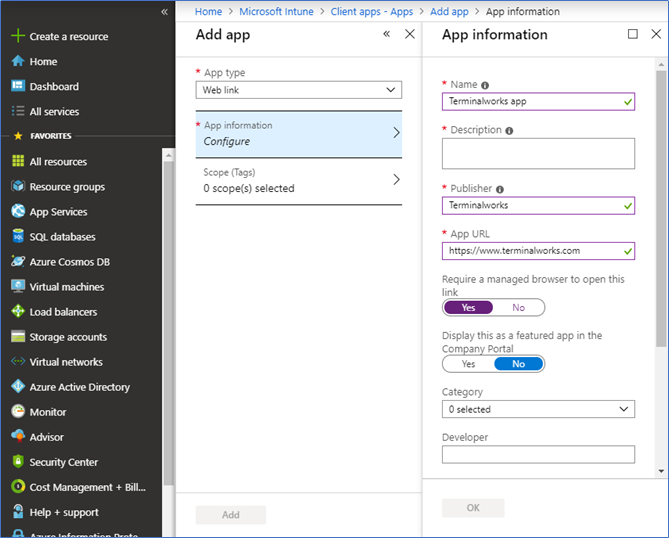
Task: Click the OK button
Action: point(473,508)
